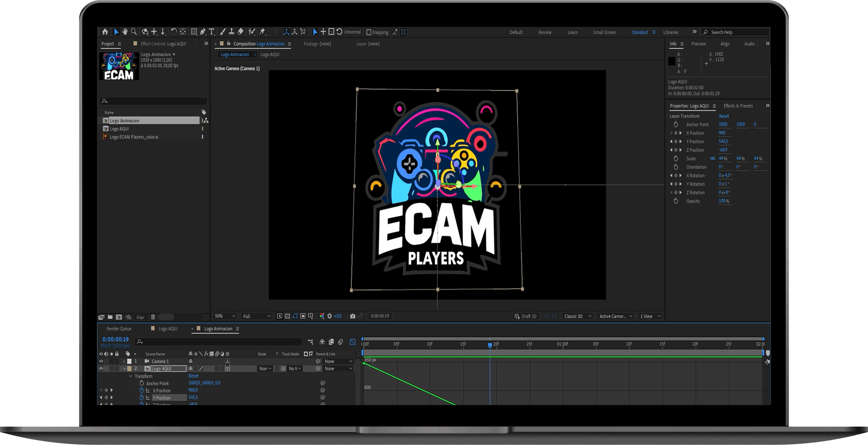
Task: Select the Puppet Pin tool
Action: coord(263,32)
